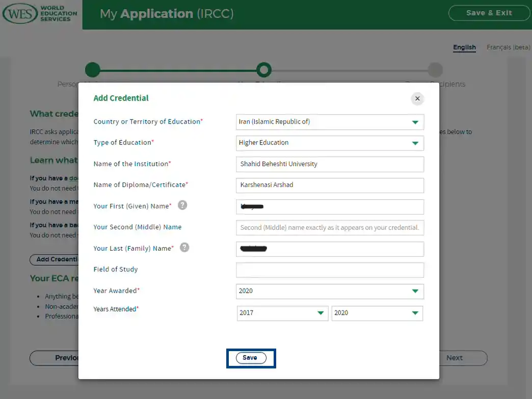Click the My Application (IRCC) heading
The height and width of the screenshot is (399, 532).
(167, 14)
